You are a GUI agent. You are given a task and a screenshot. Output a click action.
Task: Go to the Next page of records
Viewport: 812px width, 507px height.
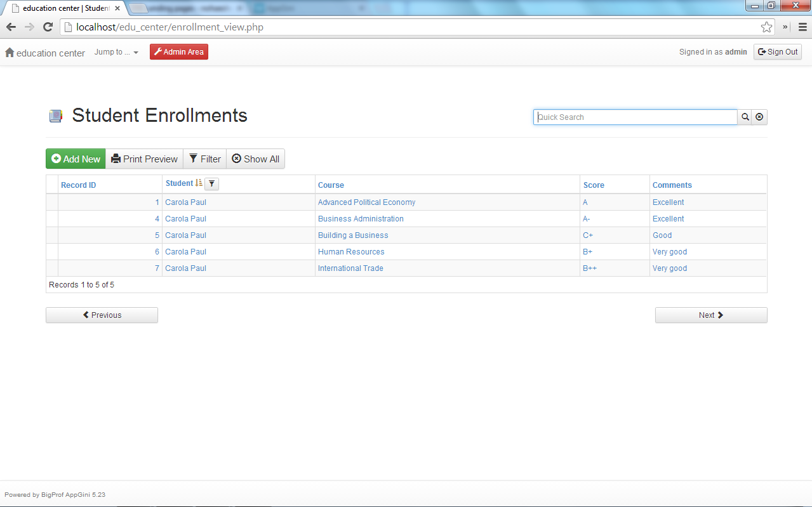click(710, 315)
